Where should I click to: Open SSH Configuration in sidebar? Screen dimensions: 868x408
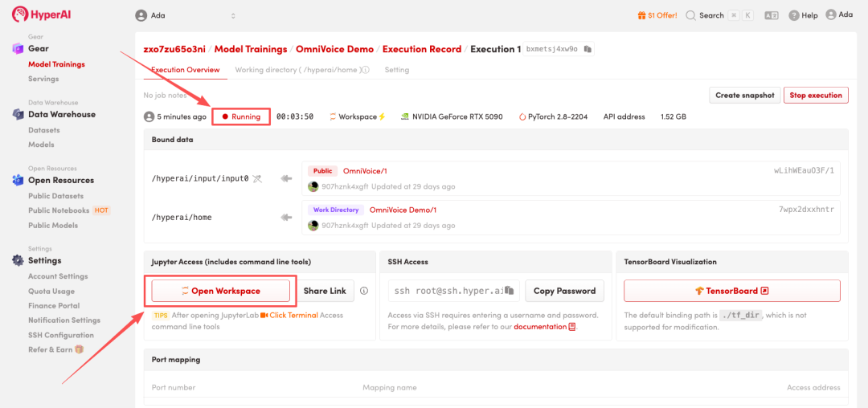point(61,335)
